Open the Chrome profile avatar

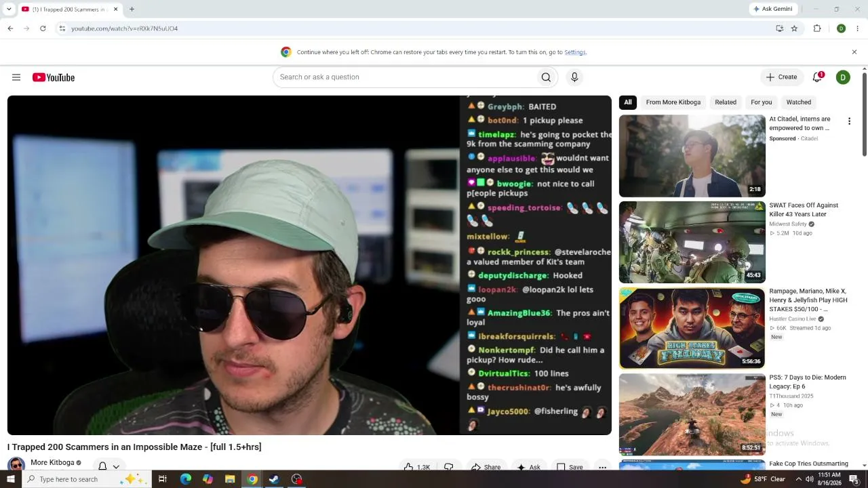point(841,28)
